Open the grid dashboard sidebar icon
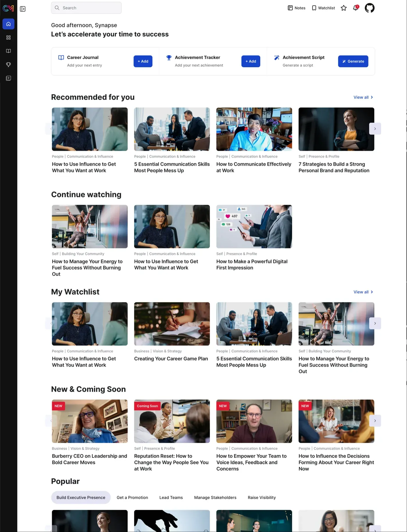This screenshot has height=532, width=407. 8,38
